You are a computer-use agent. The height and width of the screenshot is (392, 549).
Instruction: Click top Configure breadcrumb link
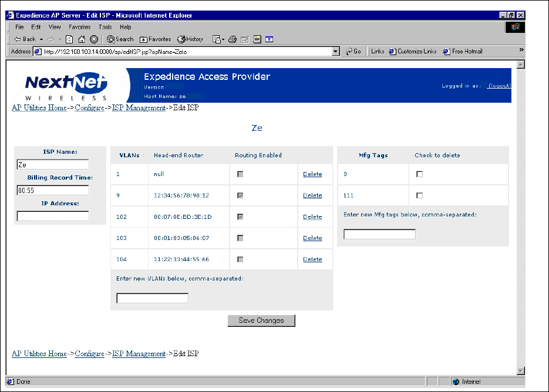pyautogui.click(x=89, y=108)
